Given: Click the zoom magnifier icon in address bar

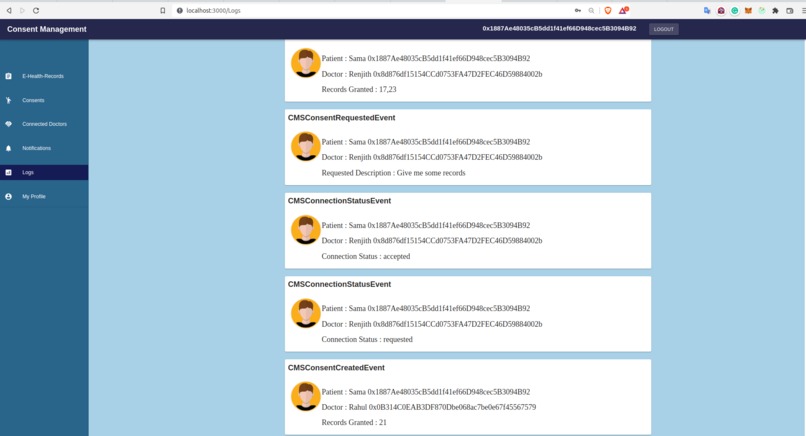Looking at the screenshot, I should (592, 10).
